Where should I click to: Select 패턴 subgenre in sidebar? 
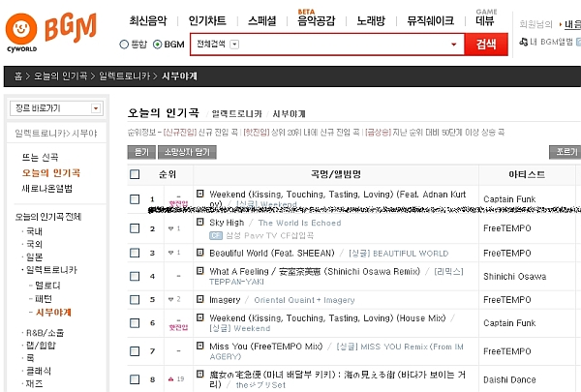click(44, 299)
